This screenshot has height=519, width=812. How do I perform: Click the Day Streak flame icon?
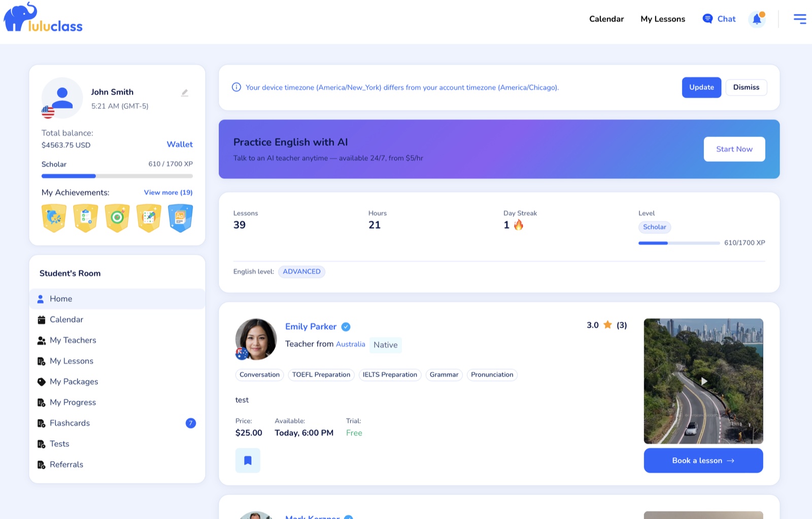(518, 225)
